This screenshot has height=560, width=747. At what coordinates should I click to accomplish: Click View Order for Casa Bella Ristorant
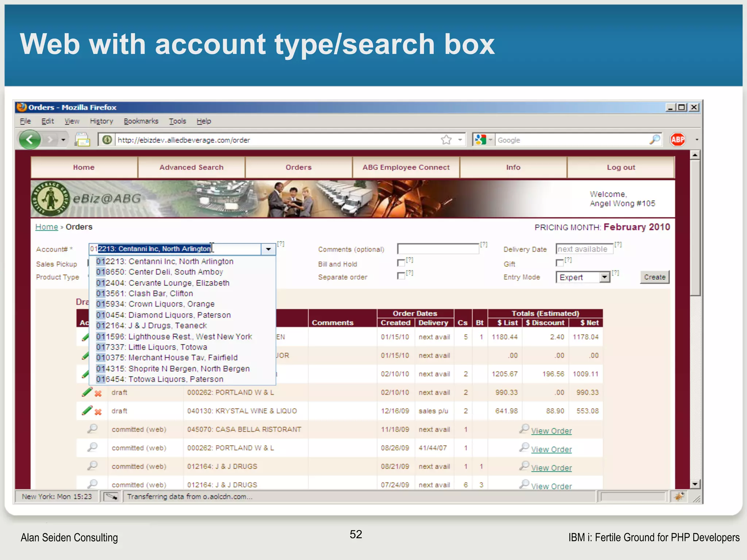(551, 431)
